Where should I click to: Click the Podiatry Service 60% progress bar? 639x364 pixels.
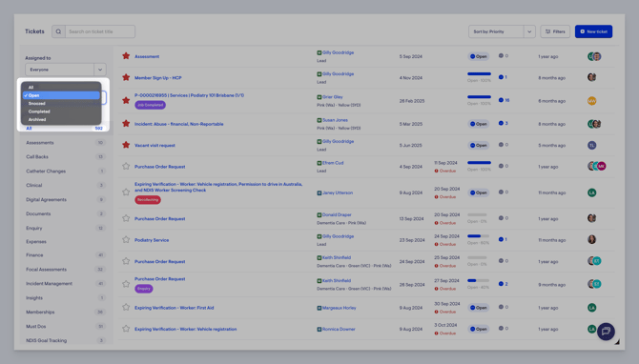tap(478, 236)
